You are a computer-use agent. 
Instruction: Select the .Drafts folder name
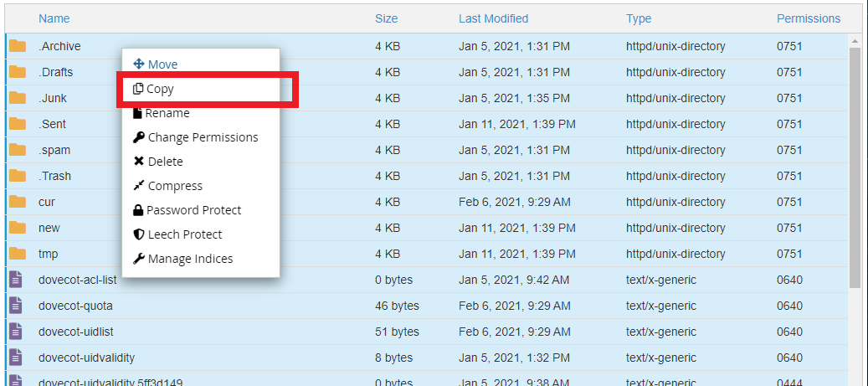tap(56, 73)
